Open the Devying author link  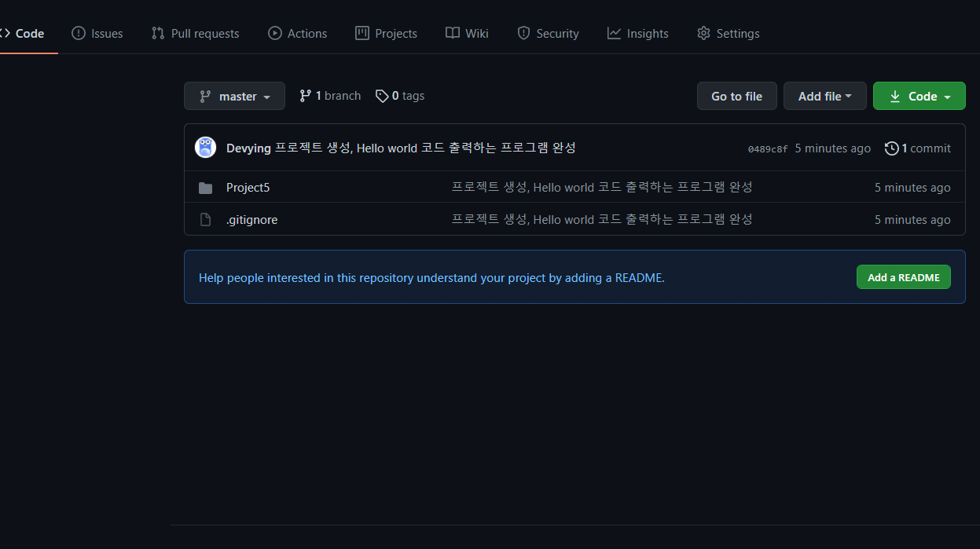click(x=248, y=148)
